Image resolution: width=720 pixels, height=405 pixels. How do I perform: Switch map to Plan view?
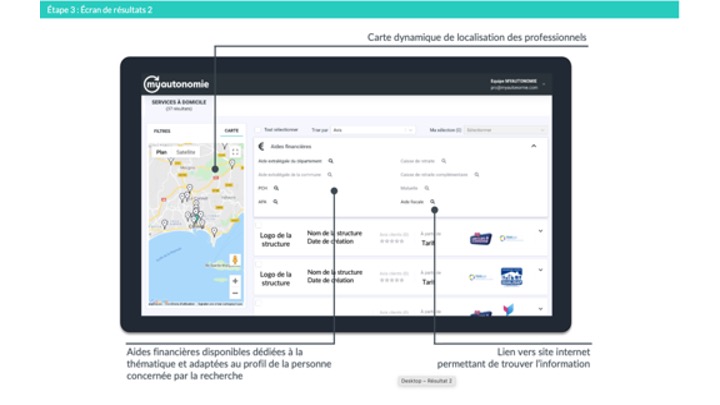(161, 152)
